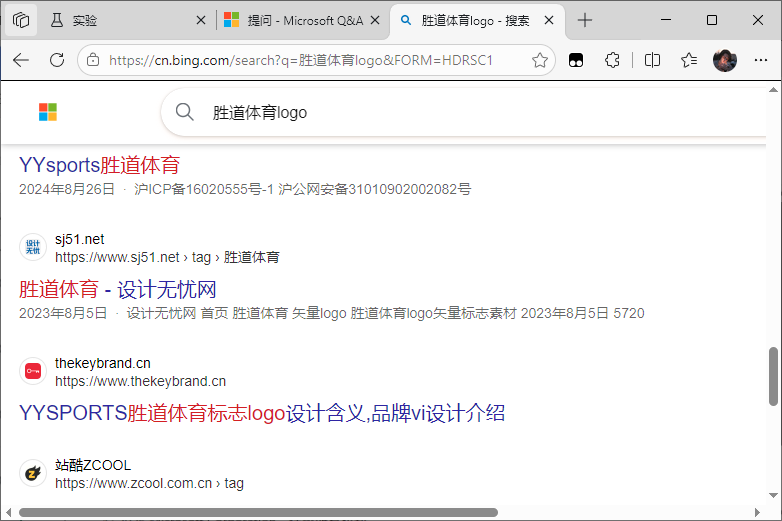Screen dimensions: 782x521
Task: Close the 胜道体育logo search tab
Action: (549, 20)
